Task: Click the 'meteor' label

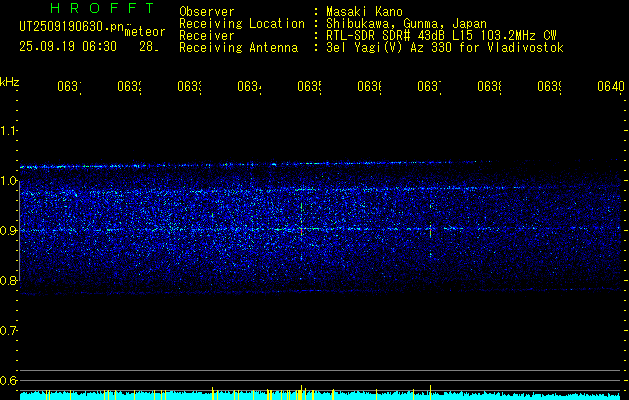Action: (145, 32)
